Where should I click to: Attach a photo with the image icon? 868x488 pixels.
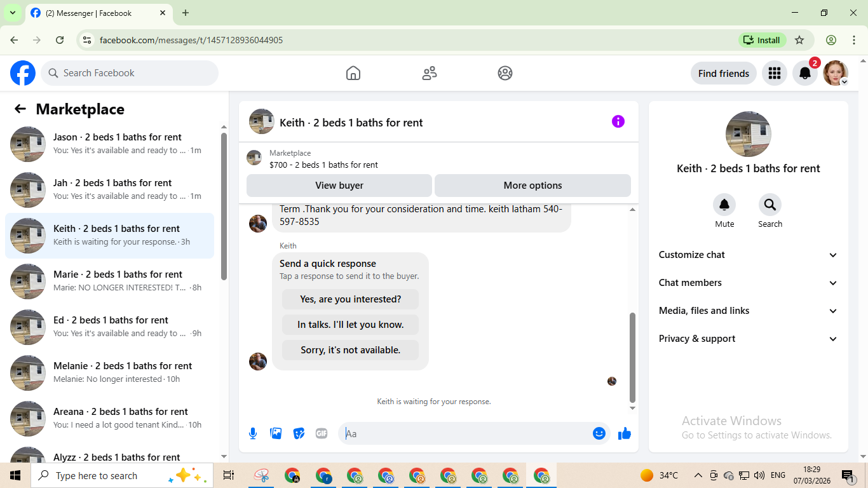tap(276, 433)
